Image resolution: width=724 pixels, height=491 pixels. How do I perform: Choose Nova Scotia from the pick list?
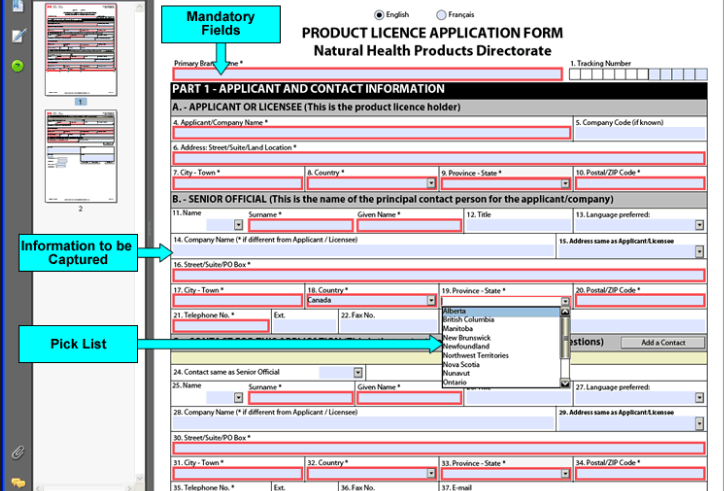[501, 364]
